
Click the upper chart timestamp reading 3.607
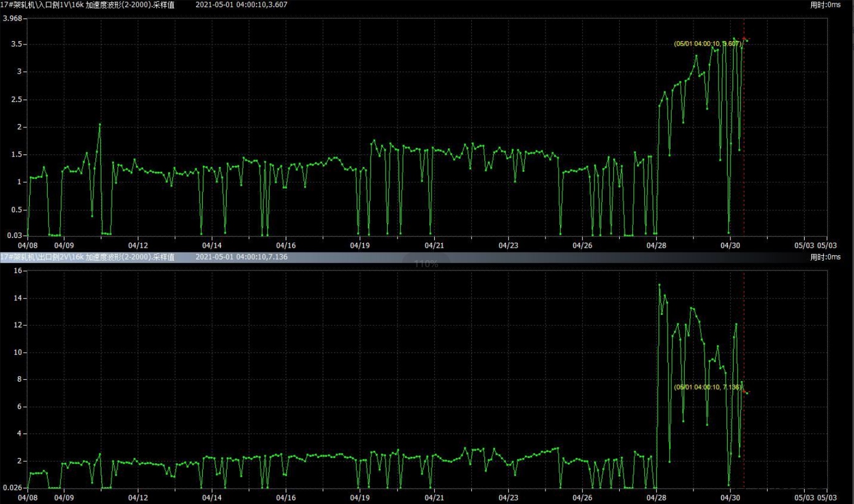(x=241, y=5)
